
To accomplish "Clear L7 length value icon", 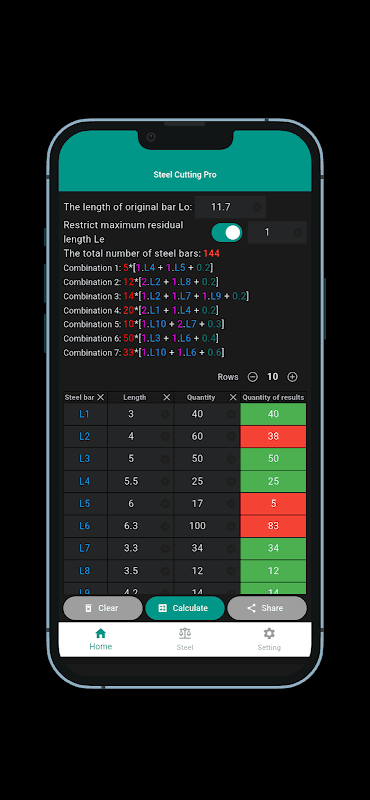I will (x=165, y=548).
